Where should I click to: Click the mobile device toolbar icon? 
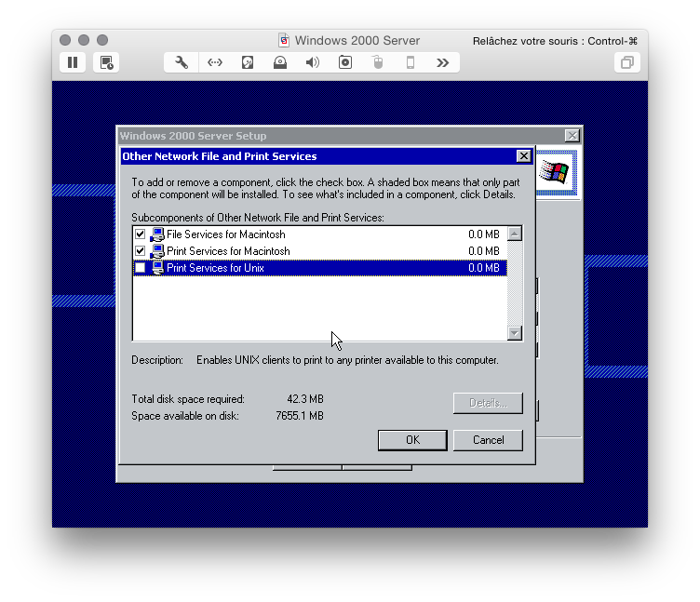pyautogui.click(x=411, y=62)
